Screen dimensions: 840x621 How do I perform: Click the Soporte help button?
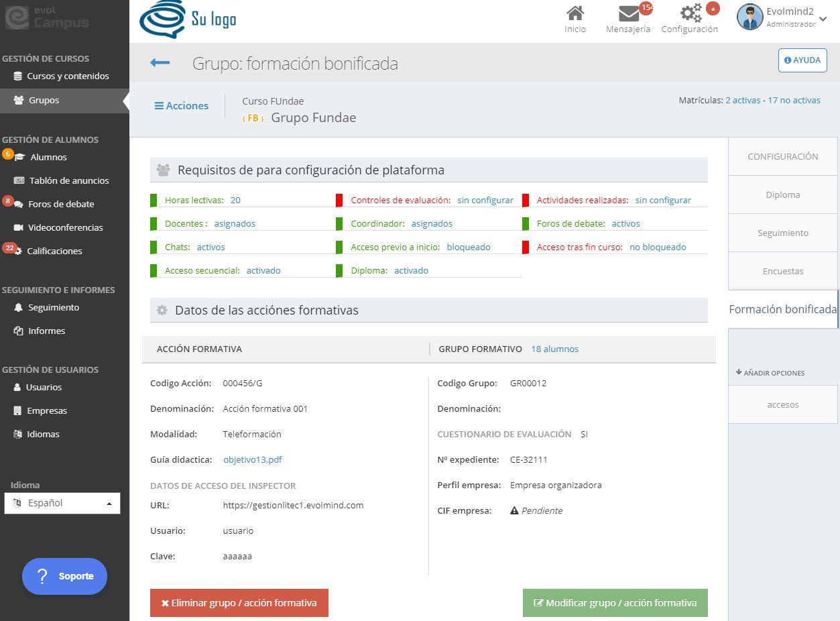pyautogui.click(x=64, y=576)
